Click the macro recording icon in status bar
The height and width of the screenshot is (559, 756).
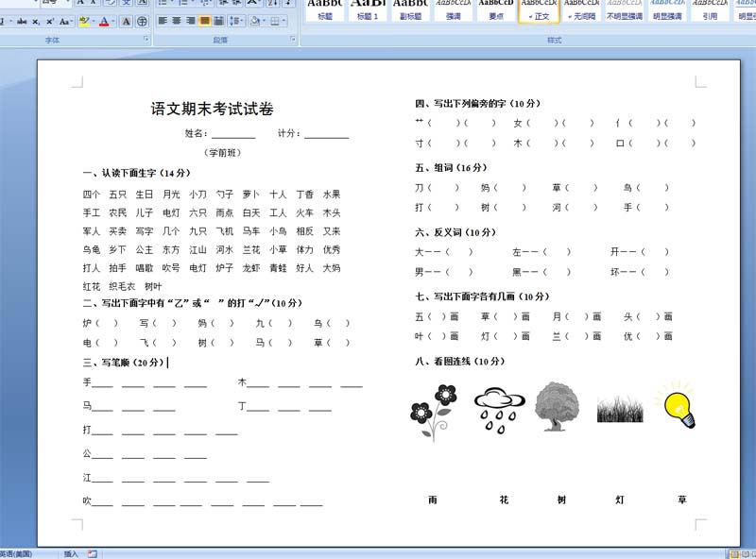92,554
